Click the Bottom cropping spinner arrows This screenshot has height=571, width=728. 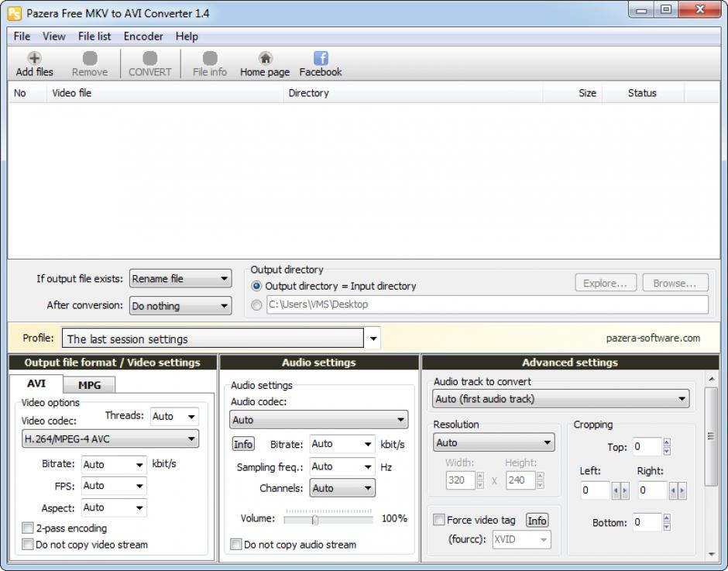667,522
